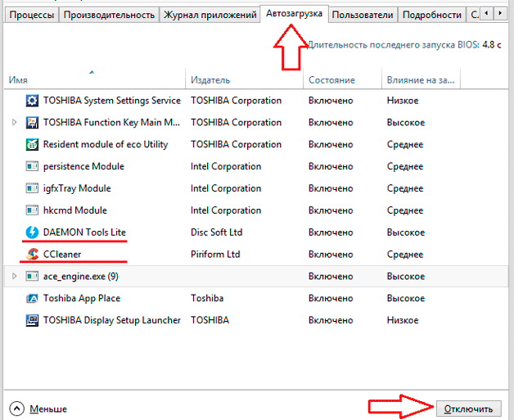Viewport: 514px width, 420px height.
Task: Click Низкое impact for TOSHIBA System Settings Service
Action: click(x=403, y=101)
